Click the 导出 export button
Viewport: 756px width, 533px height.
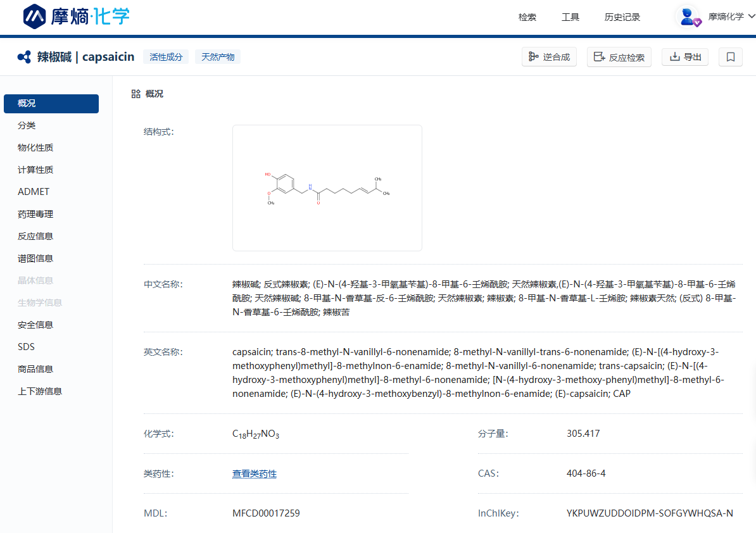point(685,57)
